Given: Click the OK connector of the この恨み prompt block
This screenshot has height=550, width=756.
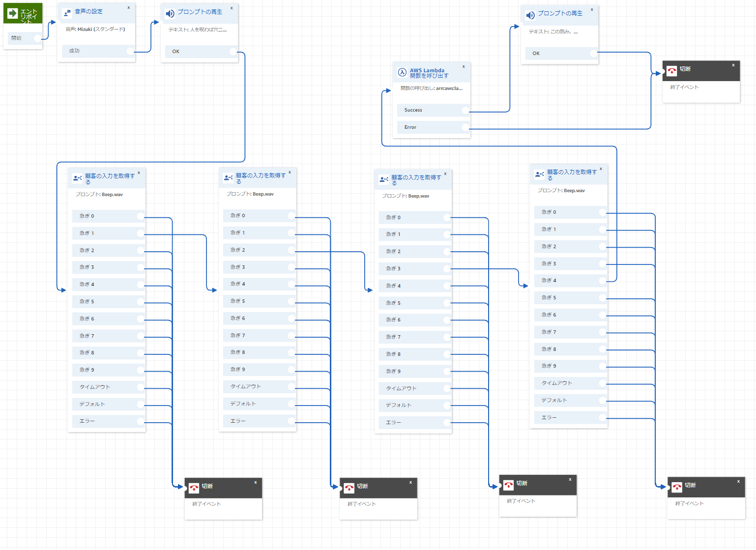Looking at the screenshot, I should tap(593, 53).
